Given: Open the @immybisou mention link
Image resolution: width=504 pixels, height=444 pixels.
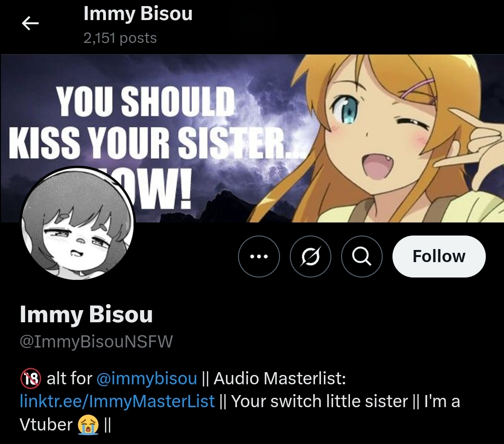Looking at the screenshot, I should pos(147,378).
